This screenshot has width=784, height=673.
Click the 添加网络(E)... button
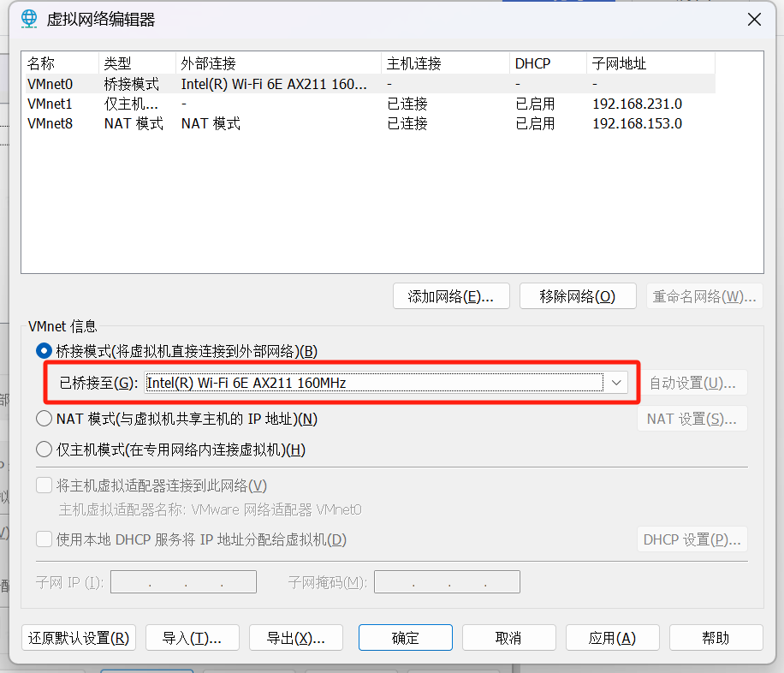click(451, 296)
